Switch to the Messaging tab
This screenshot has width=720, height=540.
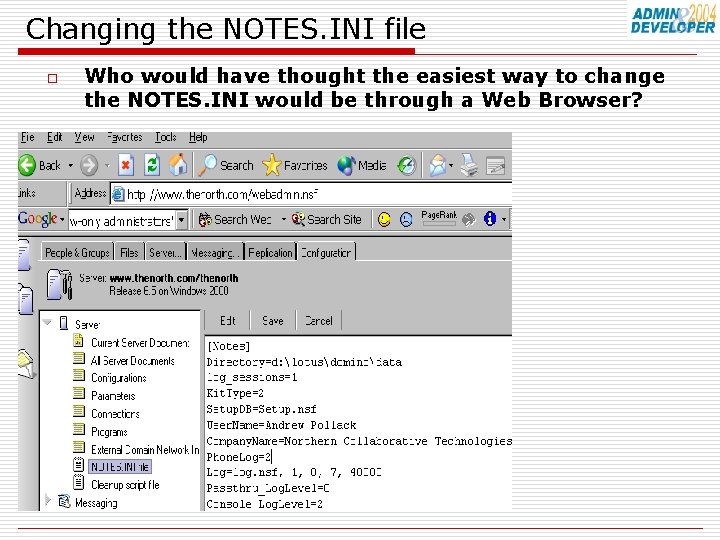pos(215,253)
